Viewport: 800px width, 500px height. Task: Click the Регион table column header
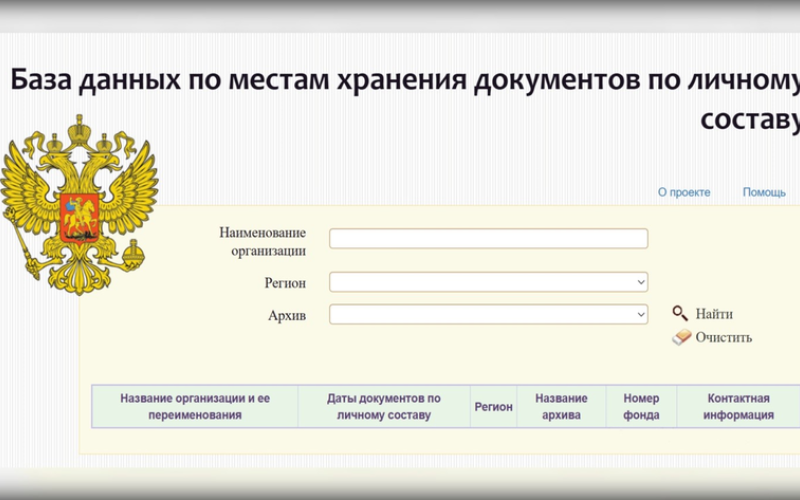493,407
